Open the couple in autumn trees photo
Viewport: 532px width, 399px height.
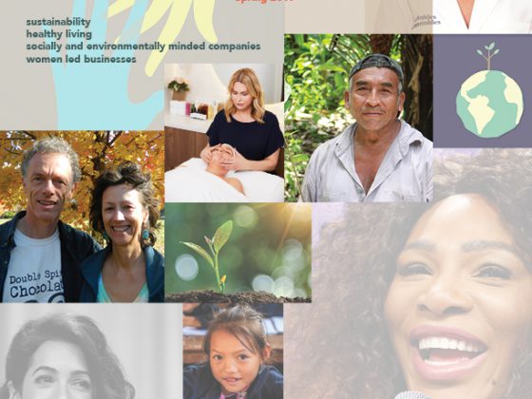pyautogui.click(x=82, y=217)
